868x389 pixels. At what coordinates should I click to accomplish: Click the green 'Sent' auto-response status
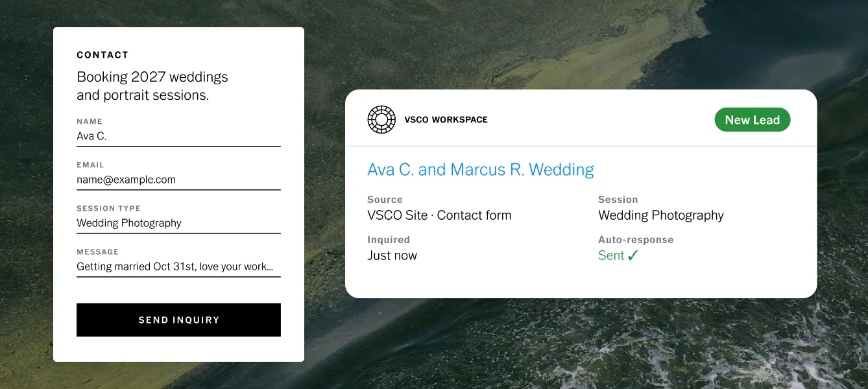(611, 255)
